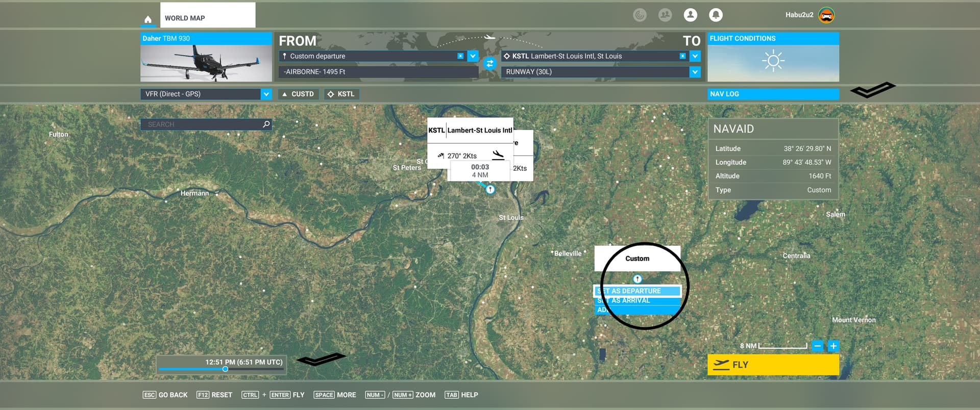Click SPACE MORE shortcut

pyautogui.click(x=335, y=395)
